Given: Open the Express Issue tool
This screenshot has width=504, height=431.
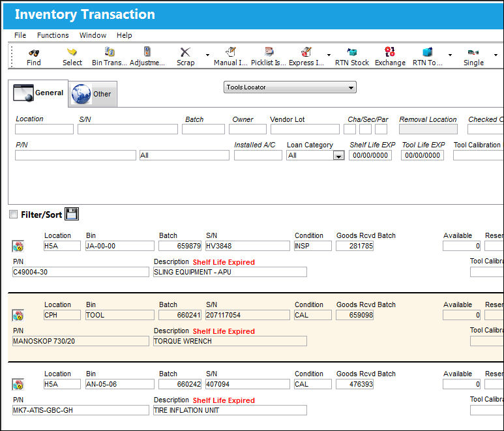Looking at the screenshot, I should click(x=306, y=52).
